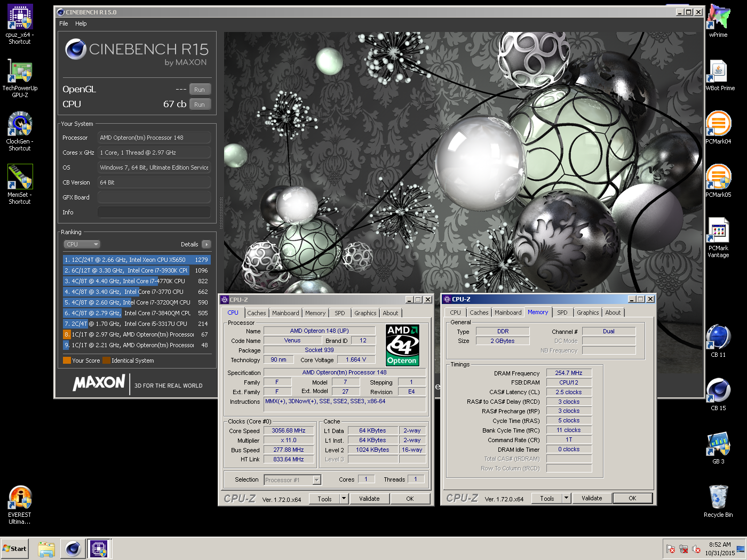Open About tab in right CPU-Z

[613, 313]
